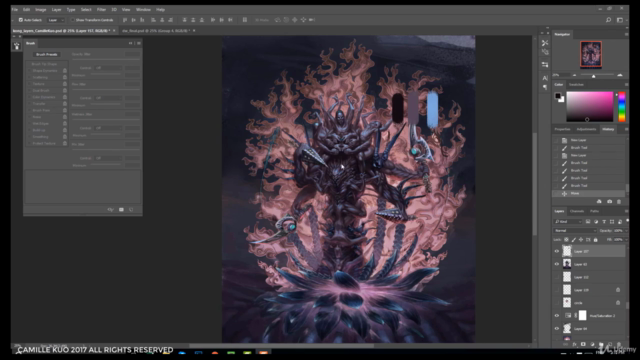Enable Scattering checkbox in Brush panel

pyautogui.click(x=29, y=77)
